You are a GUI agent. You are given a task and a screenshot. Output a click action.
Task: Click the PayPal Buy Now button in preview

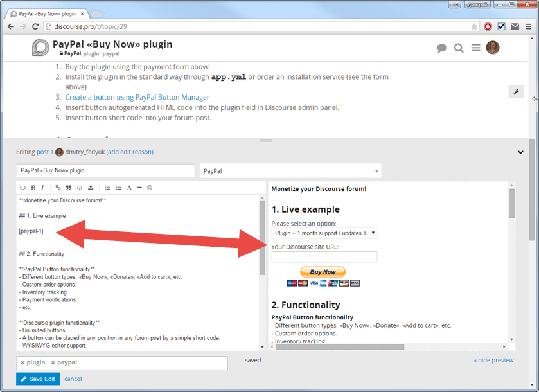click(x=323, y=272)
